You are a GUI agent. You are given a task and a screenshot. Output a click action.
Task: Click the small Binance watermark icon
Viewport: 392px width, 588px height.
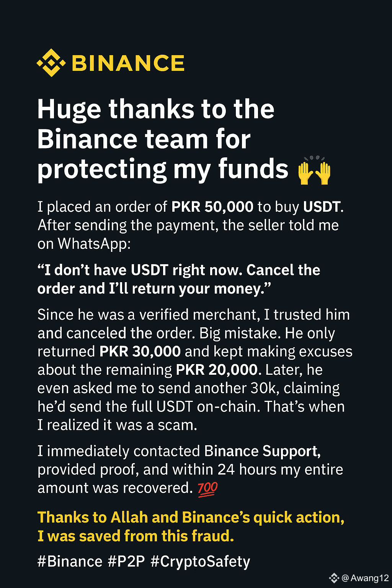point(334,578)
